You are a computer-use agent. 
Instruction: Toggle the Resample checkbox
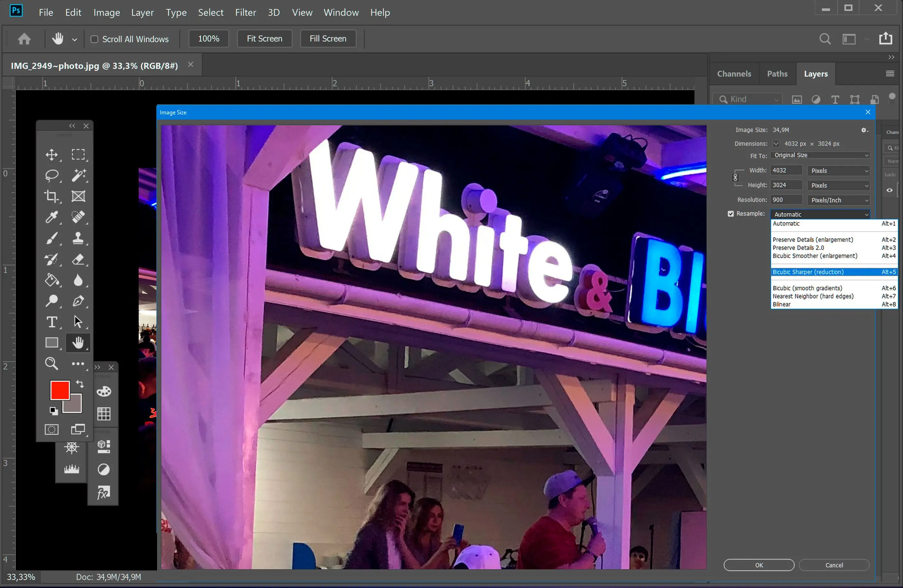[x=730, y=214]
